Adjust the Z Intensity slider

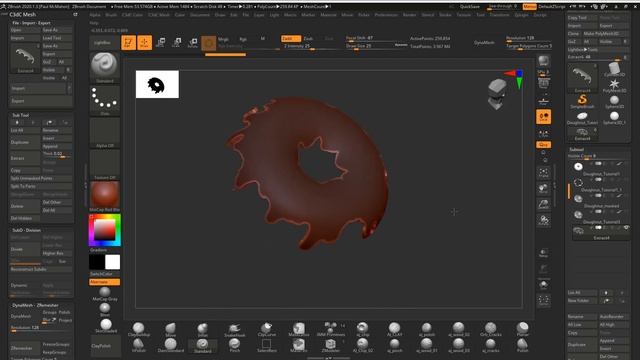pyautogui.click(x=309, y=47)
